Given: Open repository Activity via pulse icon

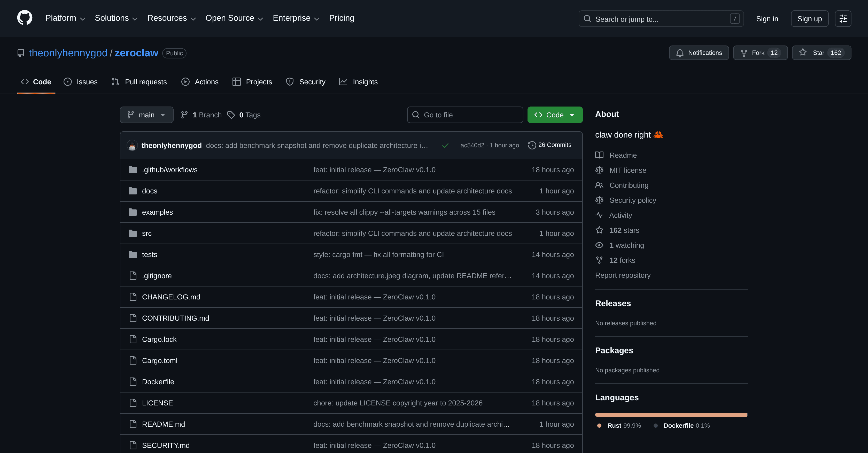Looking at the screenshot, I should point(599,215).
